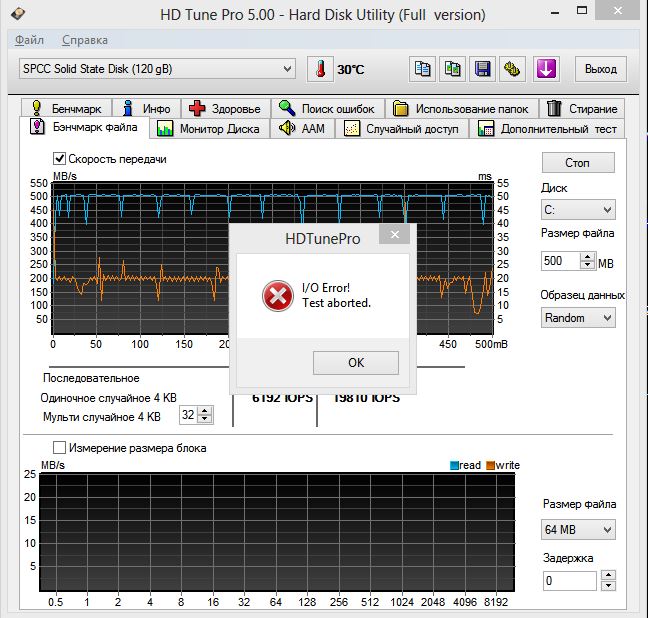
Task: Open Использование папок tab
Action: pos(462,108)
